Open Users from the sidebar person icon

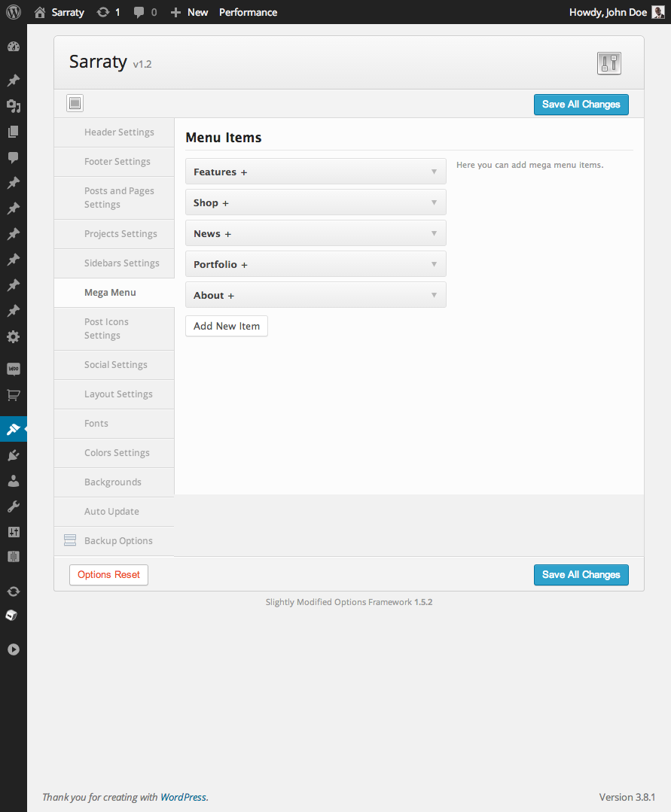click(13, 481)
